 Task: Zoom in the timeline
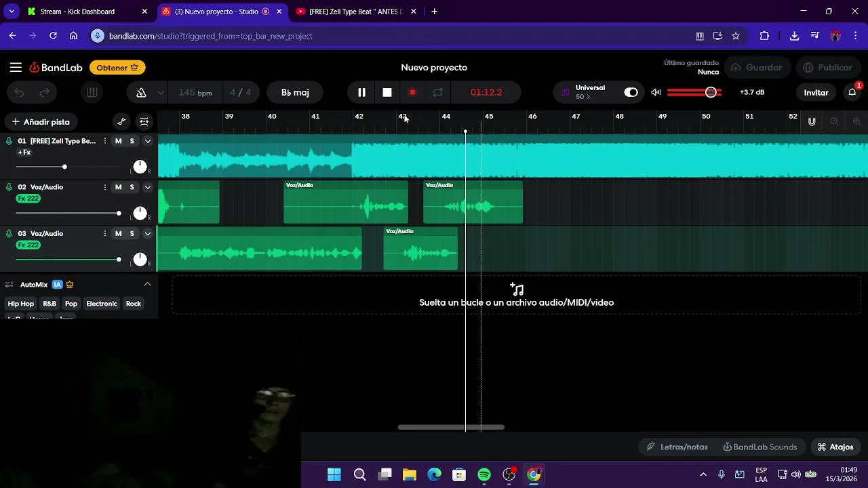click(856, 122)
